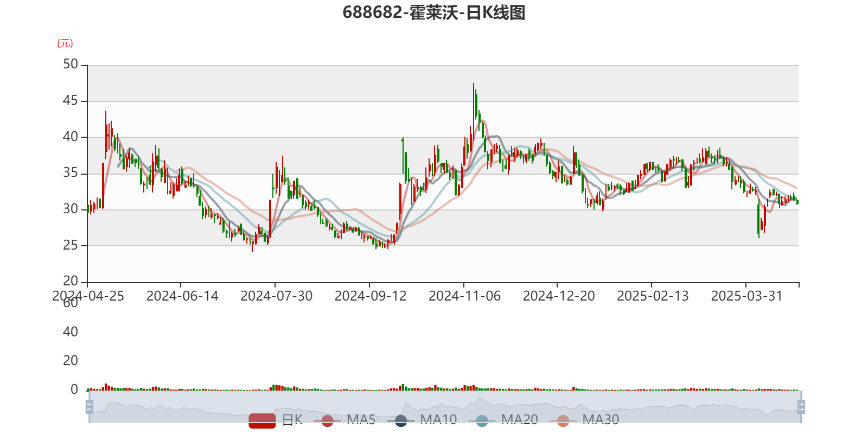Viewport: 868px width, 434px height.
Task: Click the (元) unit label
Action: (65, 43)
